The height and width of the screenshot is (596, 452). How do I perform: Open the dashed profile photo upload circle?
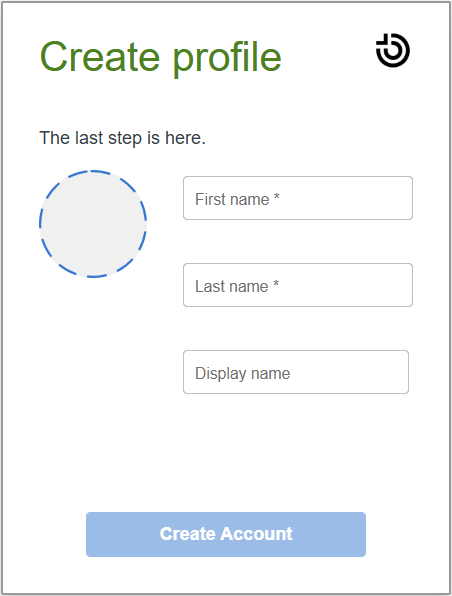93,224
